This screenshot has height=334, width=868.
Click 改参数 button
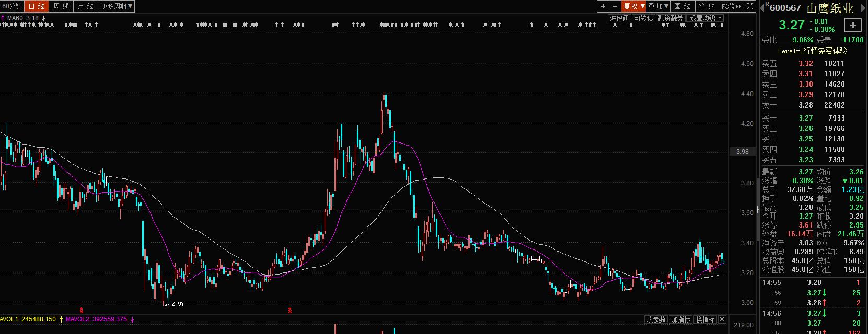(656, 319)
